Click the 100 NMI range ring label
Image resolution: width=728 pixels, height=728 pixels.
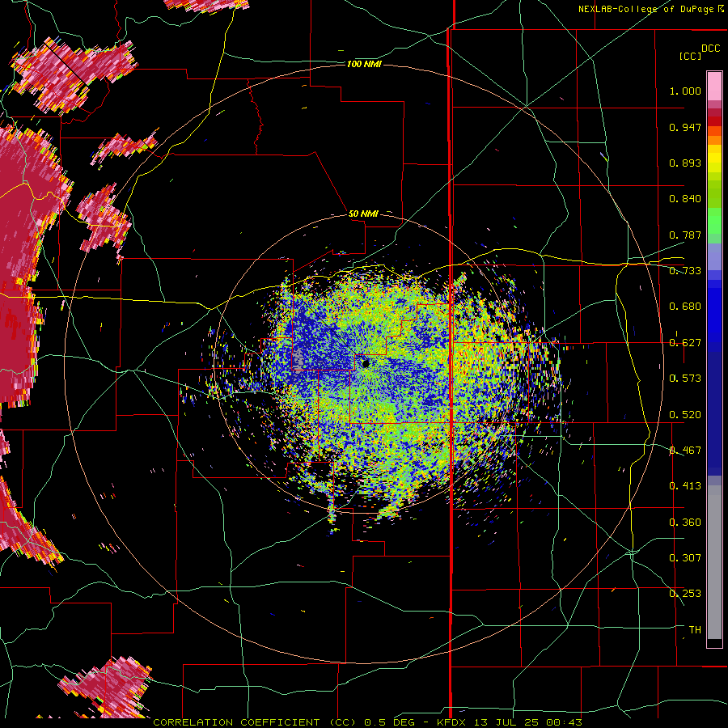[364, 64]
